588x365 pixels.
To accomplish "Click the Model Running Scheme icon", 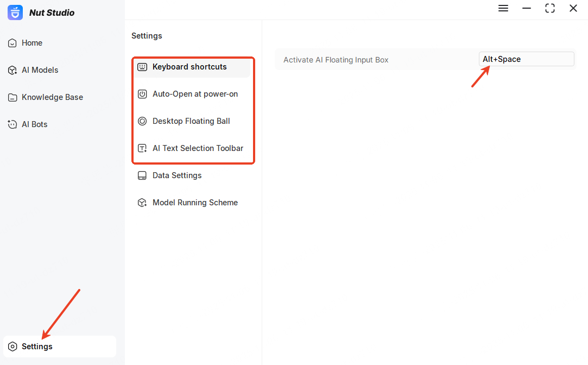I will (x=142, y=202).
